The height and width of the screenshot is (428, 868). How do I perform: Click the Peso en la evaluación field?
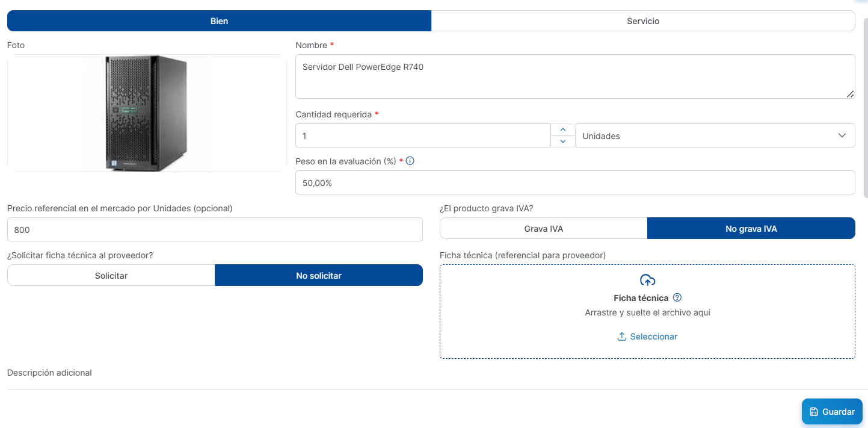click(574, 183)
